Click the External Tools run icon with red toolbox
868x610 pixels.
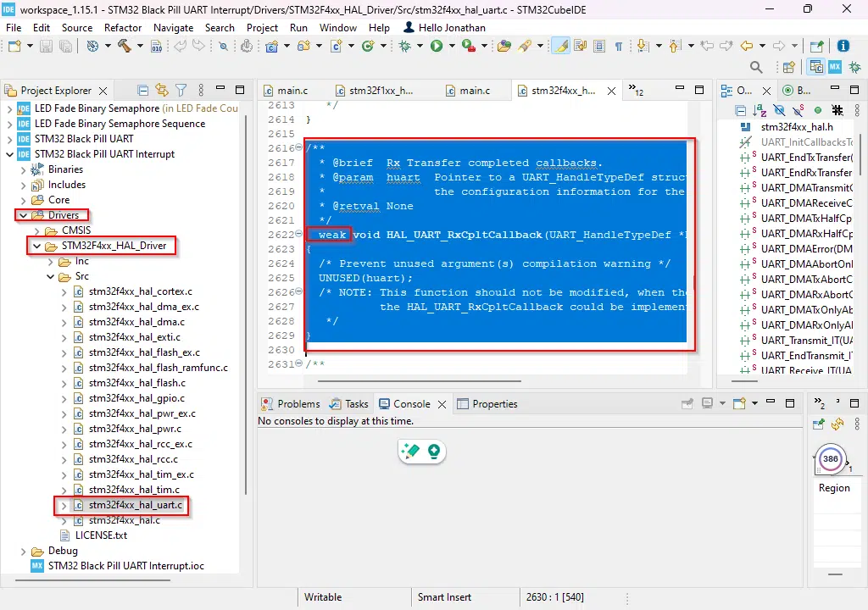tap(468, 46)
